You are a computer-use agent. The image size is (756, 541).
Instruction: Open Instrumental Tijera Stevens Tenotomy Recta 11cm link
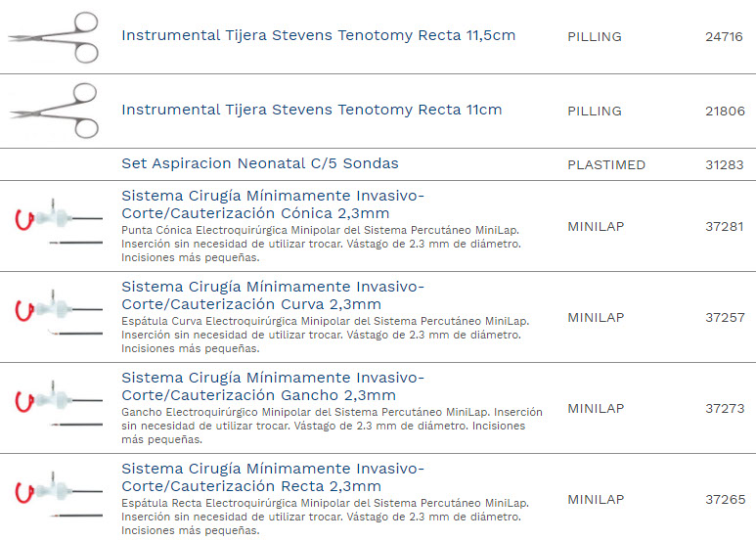click(x=311, y=111)
